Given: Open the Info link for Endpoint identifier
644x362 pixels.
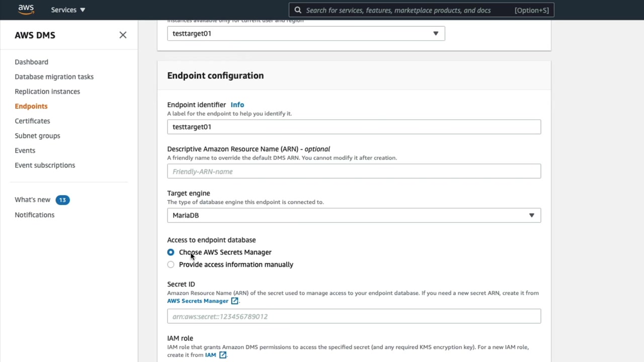Looking at the screenshot, I should 237,105.
